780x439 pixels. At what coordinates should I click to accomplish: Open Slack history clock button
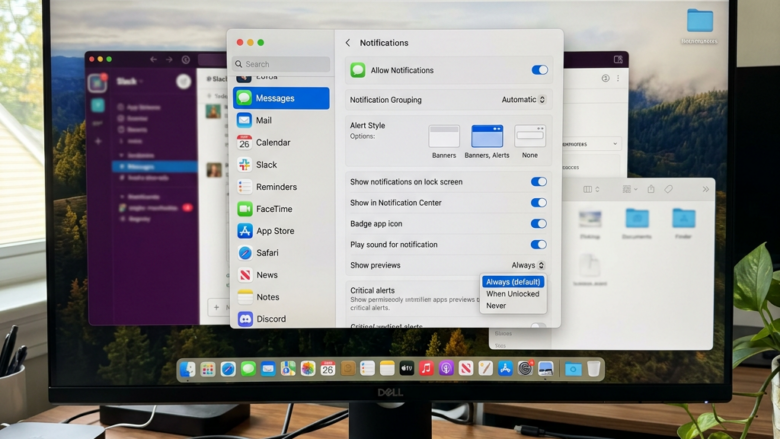[x=186, y=59]
